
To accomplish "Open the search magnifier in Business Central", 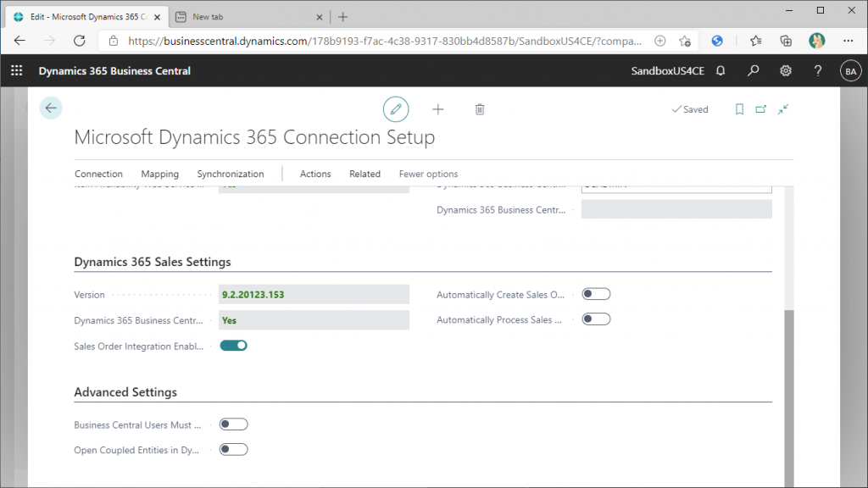I will click(x=753, y=71).
